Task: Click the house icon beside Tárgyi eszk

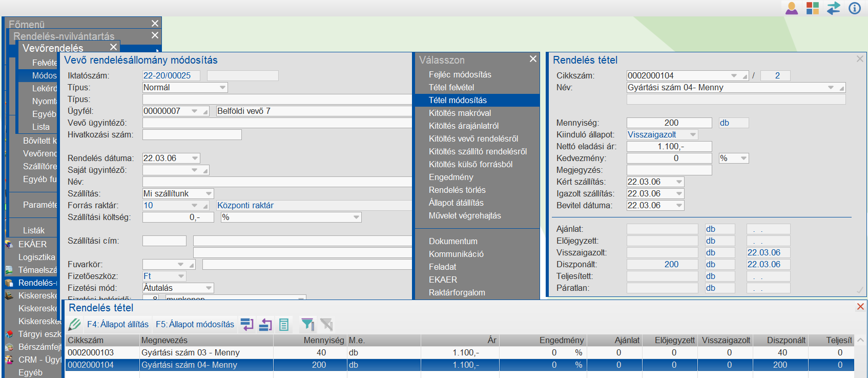Action: [9, 334]
